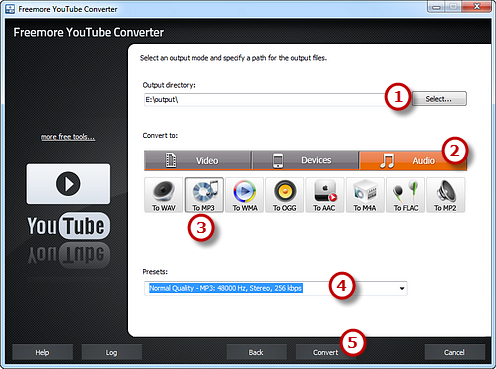Click the Help button

pyautogui.click(x=42, y=352)
